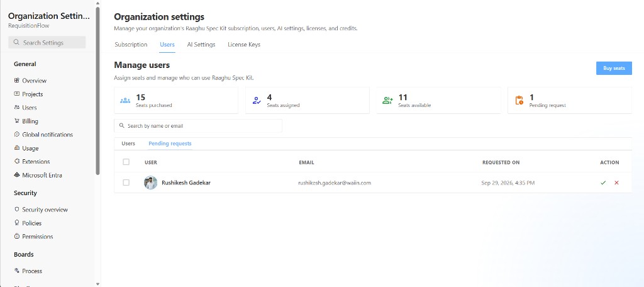
Task: Click the Extensions icon in sidebar
Action: [17, 162]
